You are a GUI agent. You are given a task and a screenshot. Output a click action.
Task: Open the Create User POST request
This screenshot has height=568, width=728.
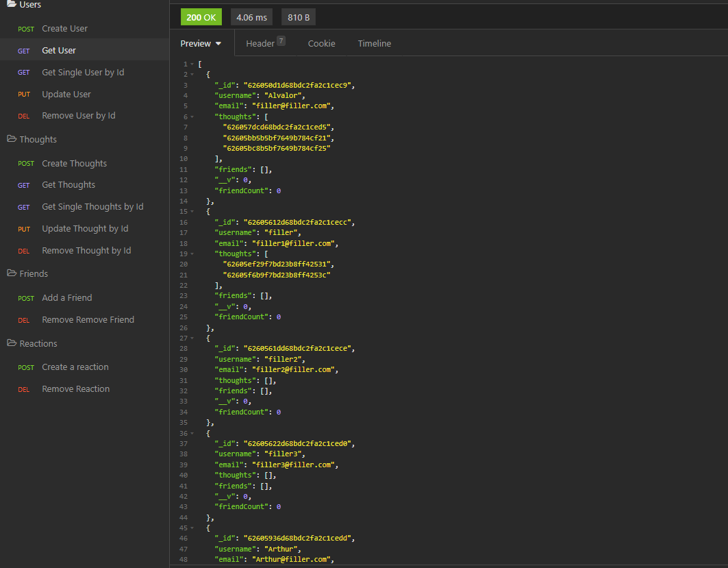pyautogui.click(x=84, y=28)
